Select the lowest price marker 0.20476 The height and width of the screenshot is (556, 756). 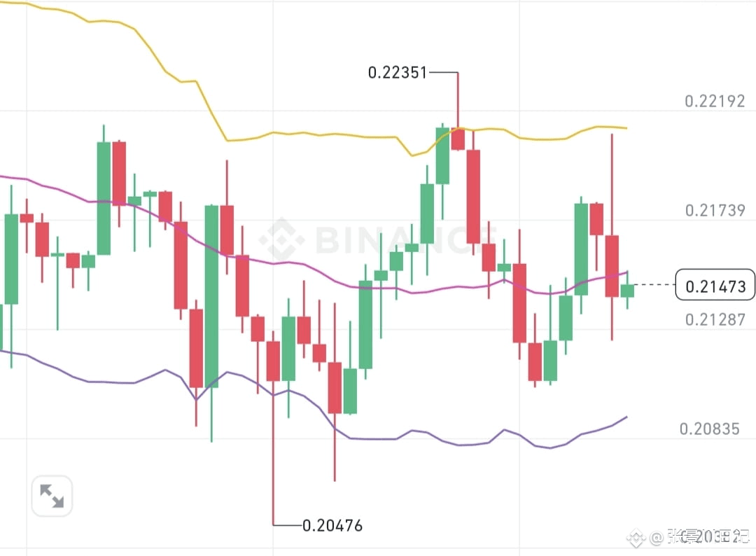[331, 525]
